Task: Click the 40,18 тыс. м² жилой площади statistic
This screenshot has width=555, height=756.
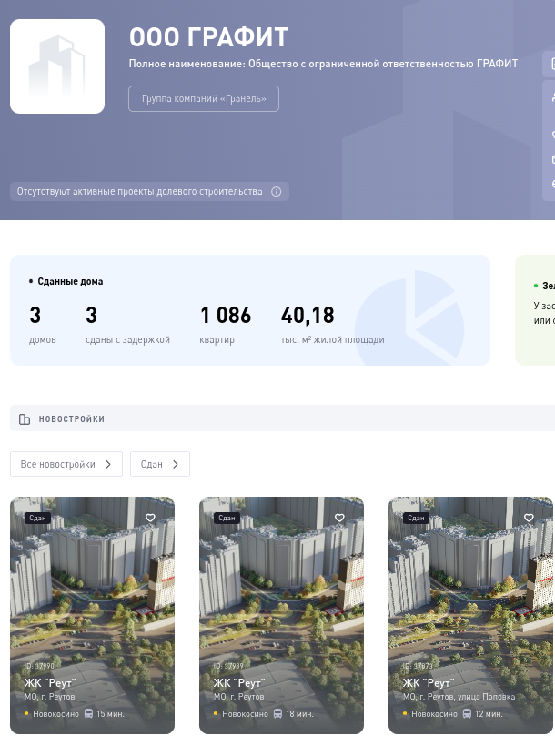Action: point(332,325)
